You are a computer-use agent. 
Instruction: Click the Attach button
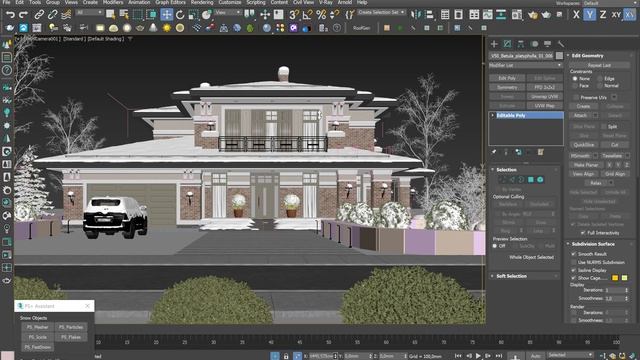pyautogui.click(x=580, y=116)
